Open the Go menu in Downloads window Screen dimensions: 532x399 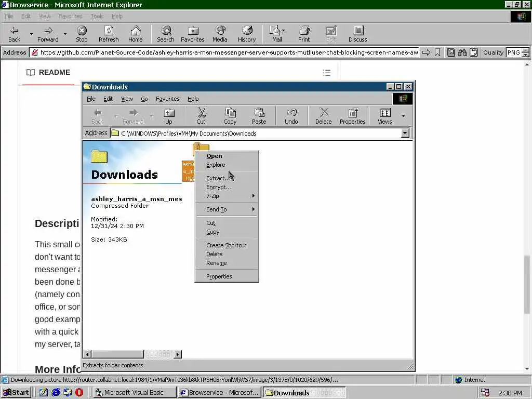coord(144,99)
